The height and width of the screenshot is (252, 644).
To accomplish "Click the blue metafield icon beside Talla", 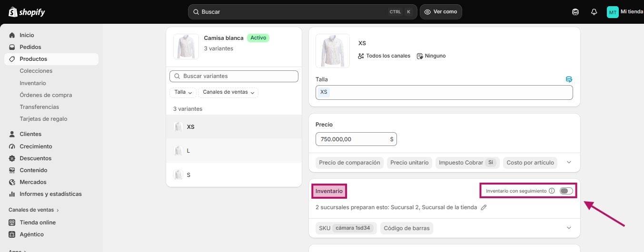I will coord(569,79).
